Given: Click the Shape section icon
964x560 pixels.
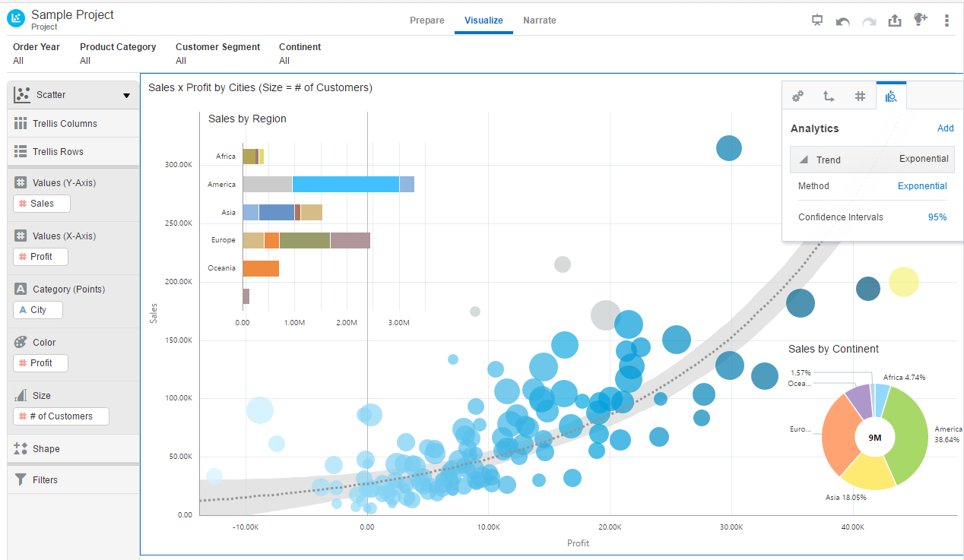Looking at the screenshot, I should pyautogui.click(x=21, y=448).
